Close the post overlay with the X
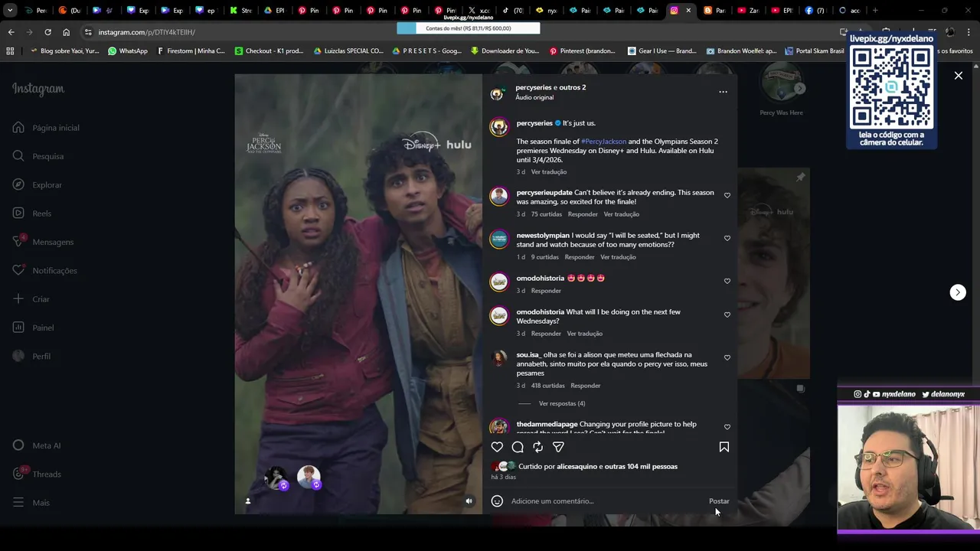The image size is (980, 551). [958, 76]
